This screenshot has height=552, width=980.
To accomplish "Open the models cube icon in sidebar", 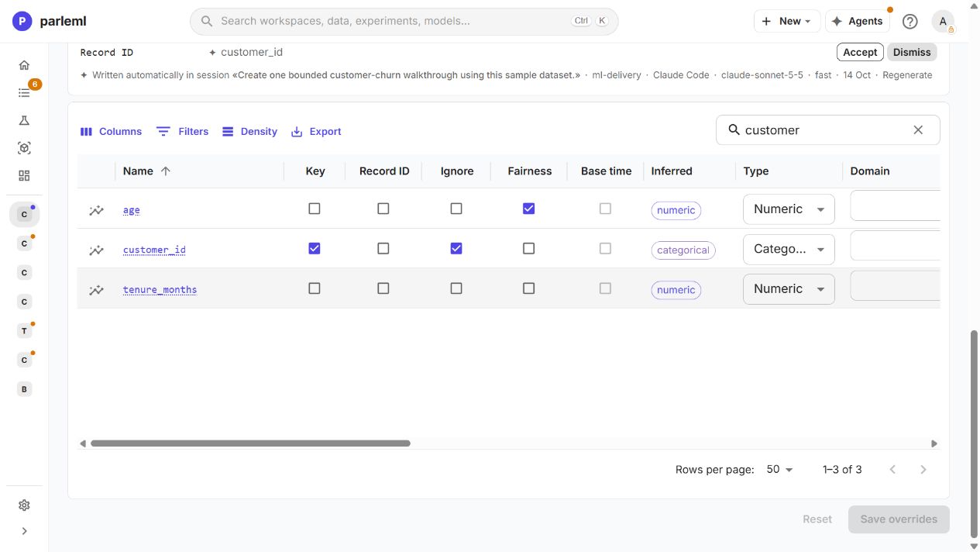I will point(24,148).
